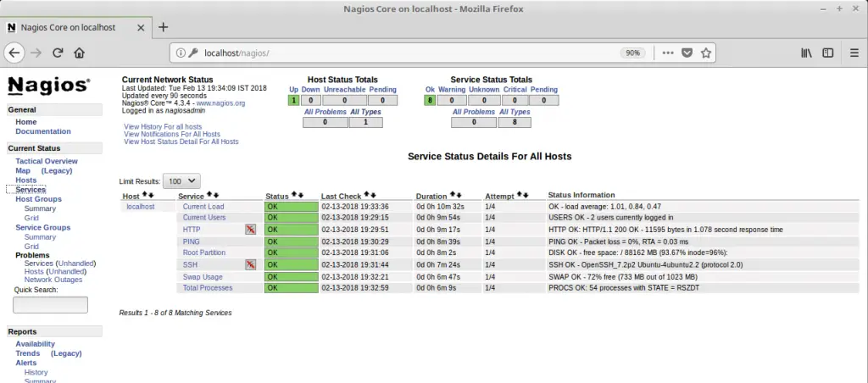Open Network Outages in Problems section
868x383 pixels.
click(x=53, y=280)
